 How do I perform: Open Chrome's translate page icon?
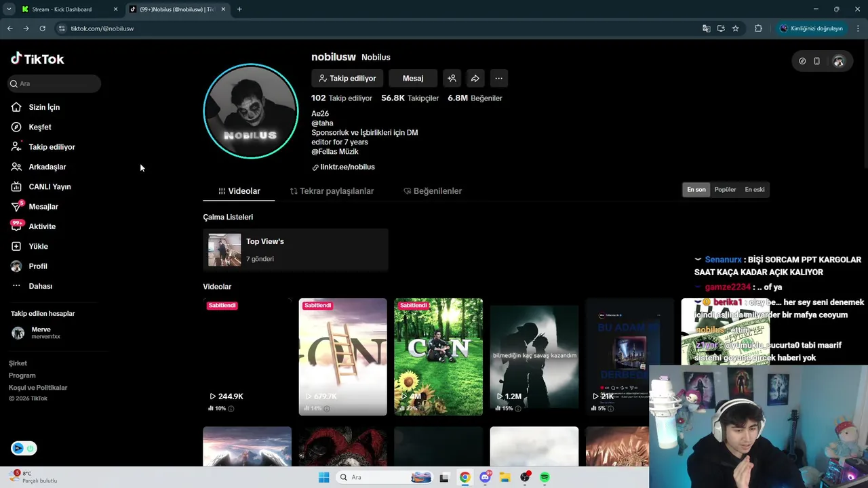point(706,28)
